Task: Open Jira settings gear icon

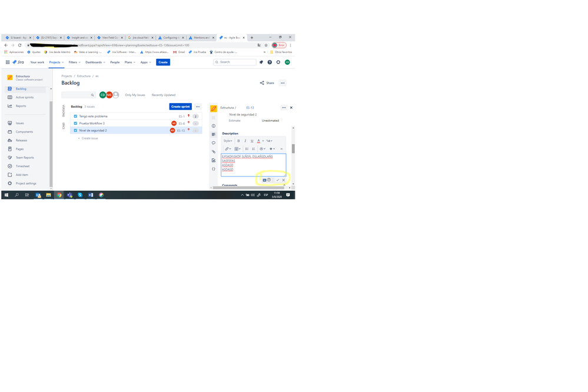Action: tap(278, 62)
